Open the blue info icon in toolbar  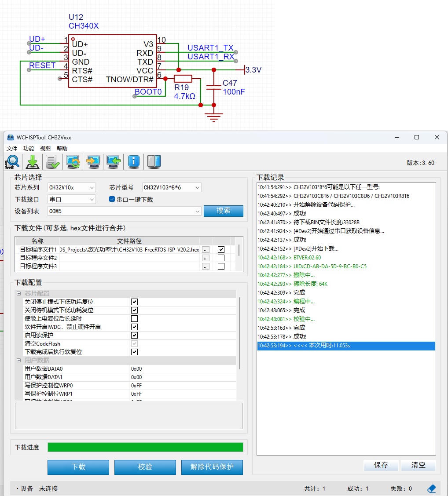click(134, 162)
